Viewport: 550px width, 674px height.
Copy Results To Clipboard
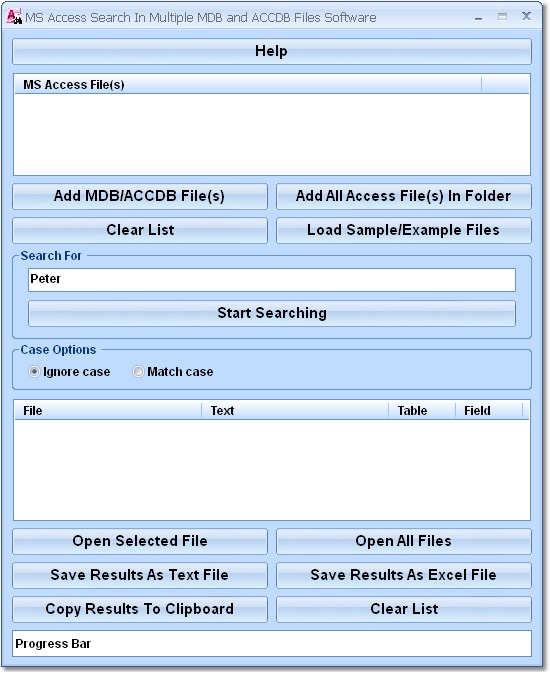(x=140, y=609)
